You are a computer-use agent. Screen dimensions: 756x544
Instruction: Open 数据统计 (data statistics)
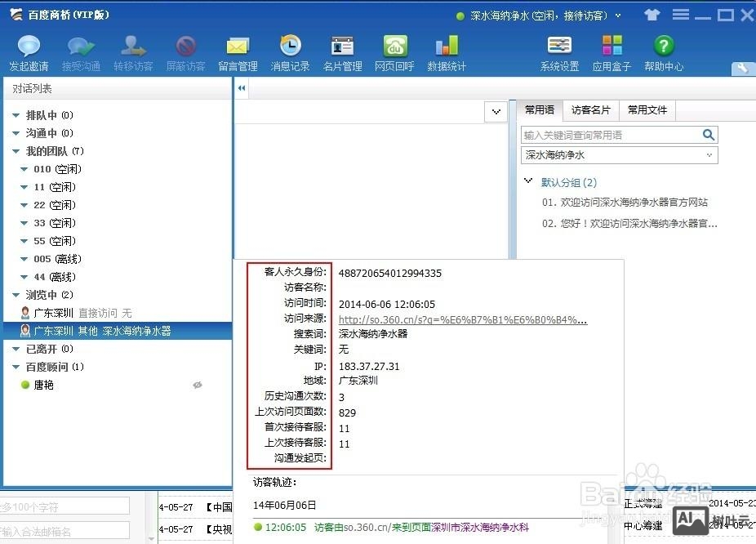click(x=447, y=51)
